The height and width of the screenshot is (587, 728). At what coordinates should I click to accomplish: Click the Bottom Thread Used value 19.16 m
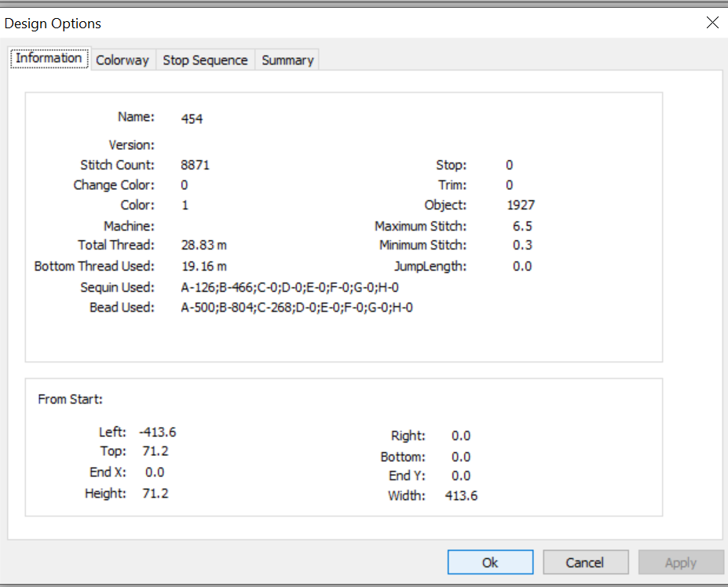point(204,266)
